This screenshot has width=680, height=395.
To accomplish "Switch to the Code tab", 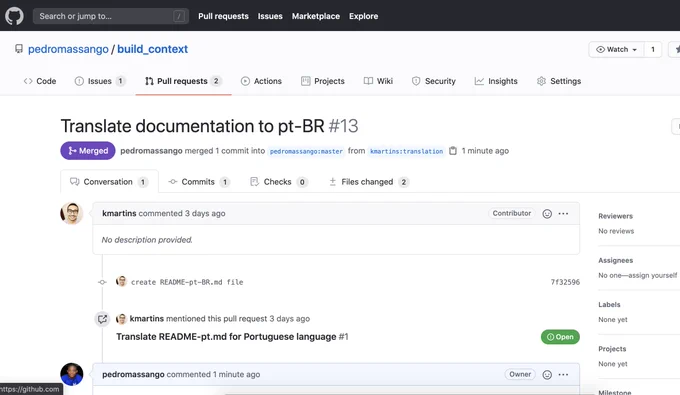I will (x=40, y=81).
